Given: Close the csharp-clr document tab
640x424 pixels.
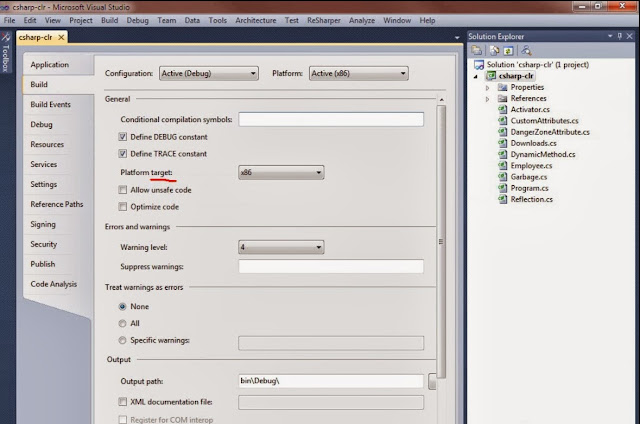Looking at the screenshot, I should (x=61, y=38).
